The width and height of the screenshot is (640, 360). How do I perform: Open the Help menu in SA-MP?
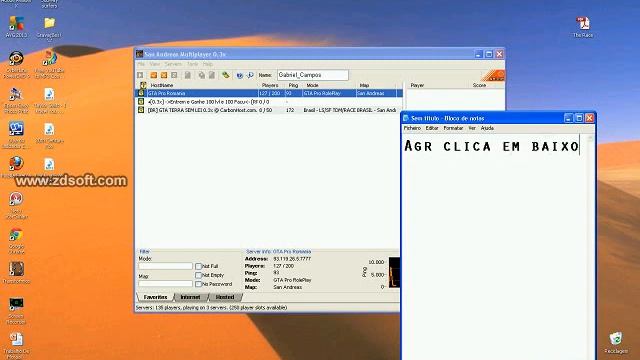208,64
